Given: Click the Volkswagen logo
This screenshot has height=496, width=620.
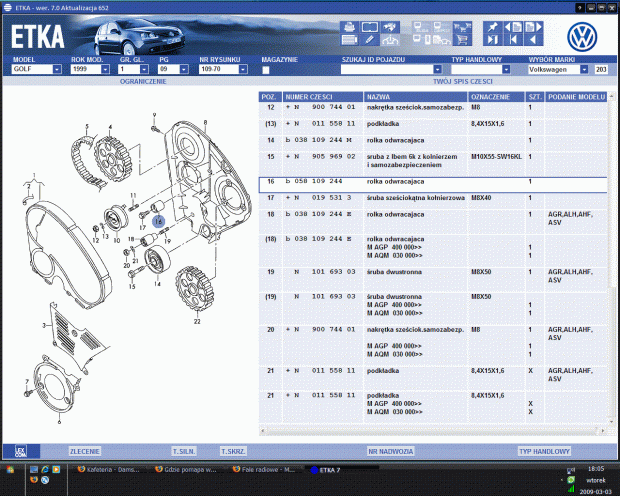Looking at the screenshot, I should (x=582, y=36).
